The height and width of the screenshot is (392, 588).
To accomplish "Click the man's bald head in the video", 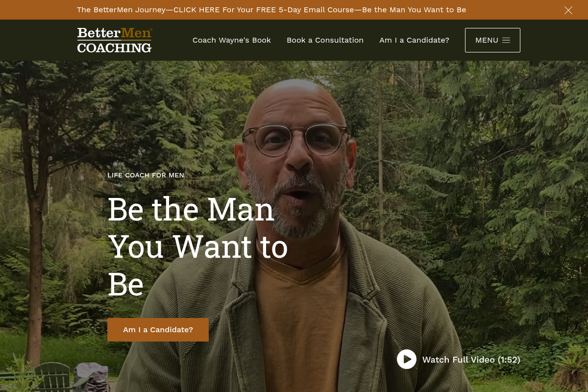I will tap(293, 100).
